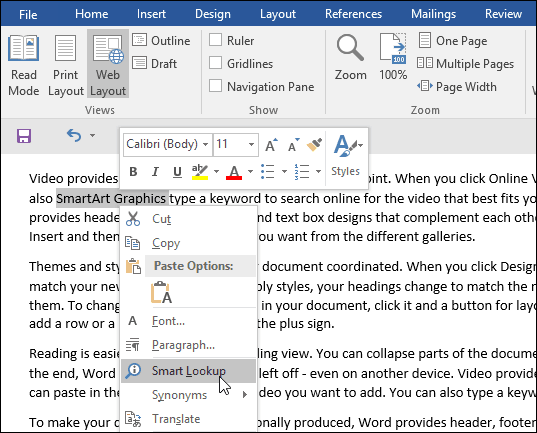The height and width of the screenshot is (433, 537).
Task: Apply yellow text highlight color
Action: click(x=200, y=172)
